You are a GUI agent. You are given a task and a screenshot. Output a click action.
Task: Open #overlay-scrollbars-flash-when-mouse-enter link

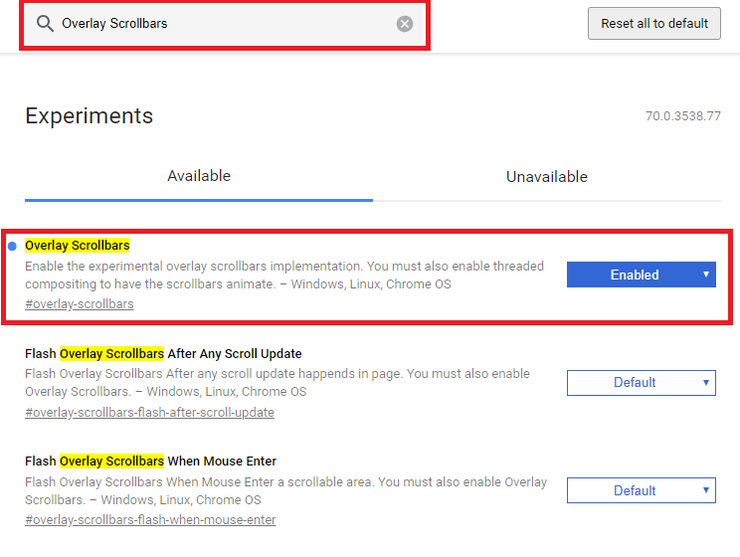click(150, 520)
